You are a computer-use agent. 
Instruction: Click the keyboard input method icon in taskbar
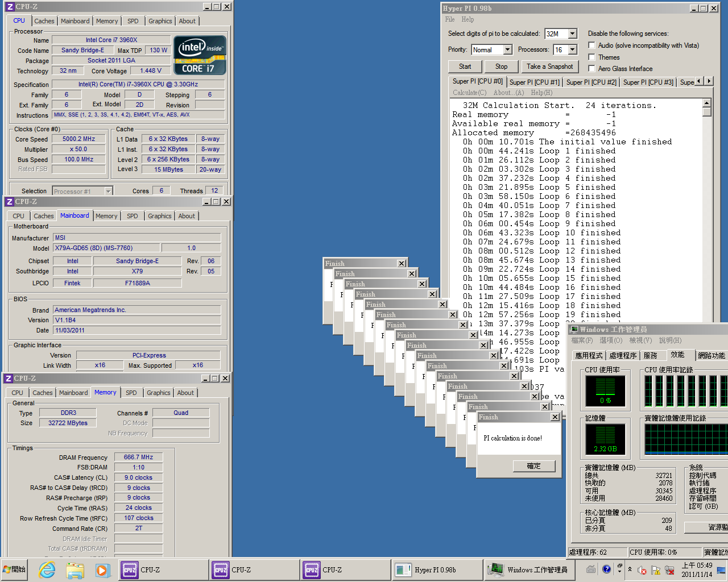click(591, 569)
